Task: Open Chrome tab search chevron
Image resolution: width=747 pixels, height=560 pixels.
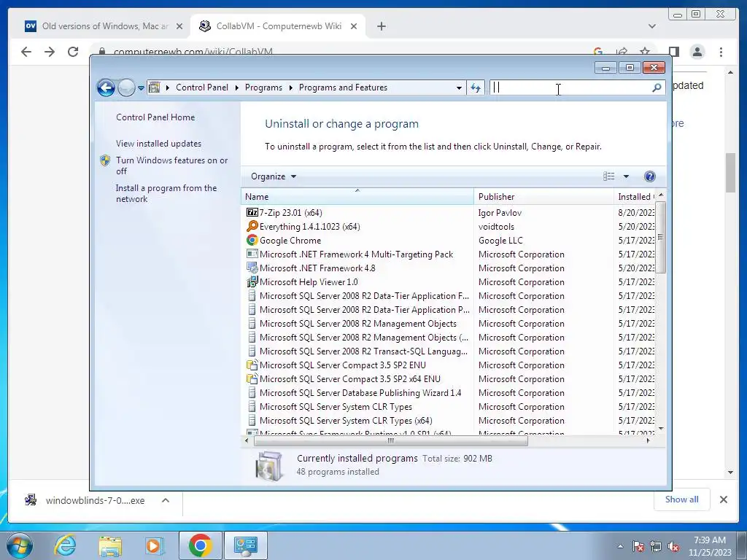Action: (x=652, y=26)
